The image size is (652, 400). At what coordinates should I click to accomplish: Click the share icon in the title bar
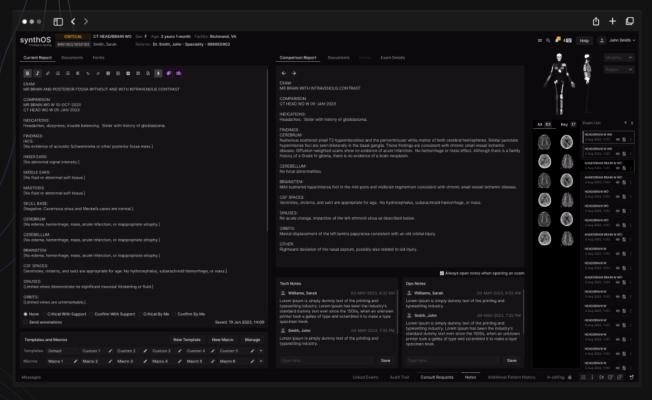tap(596, 21)
